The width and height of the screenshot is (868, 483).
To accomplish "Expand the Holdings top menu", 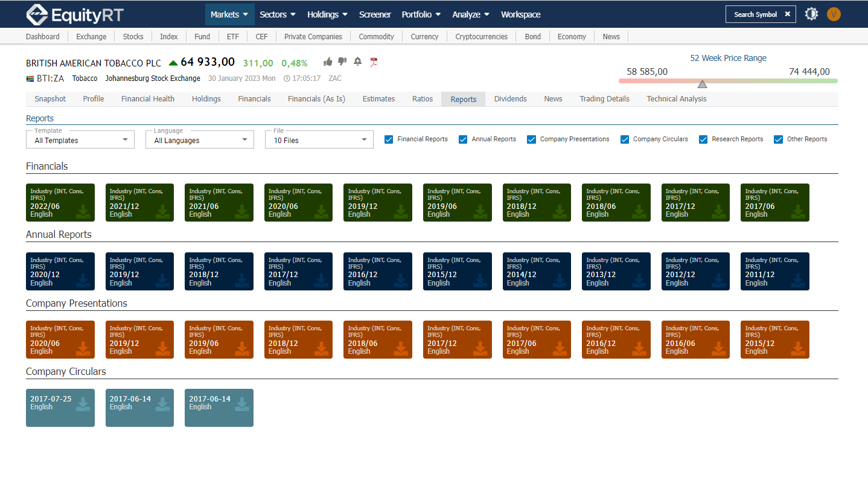I will pos(327,14).
